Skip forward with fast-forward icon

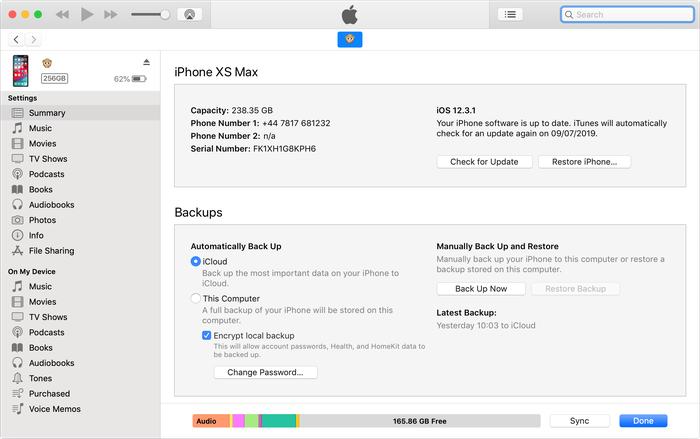point(111,15)
